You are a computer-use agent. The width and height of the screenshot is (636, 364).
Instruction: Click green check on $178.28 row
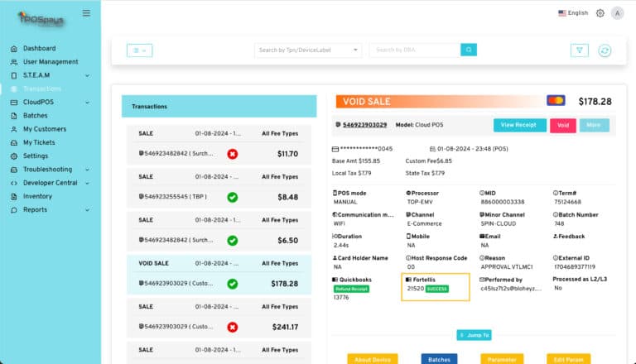click(x=233, y=284)
